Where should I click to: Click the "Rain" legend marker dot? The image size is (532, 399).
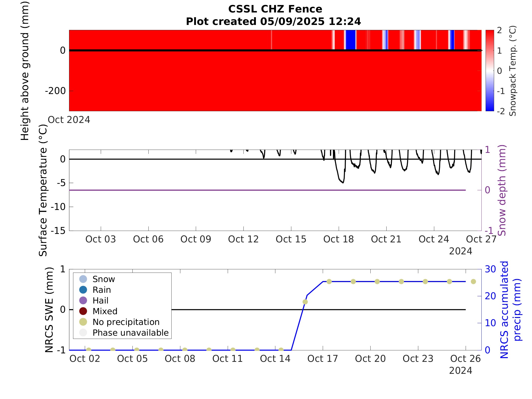83,290
